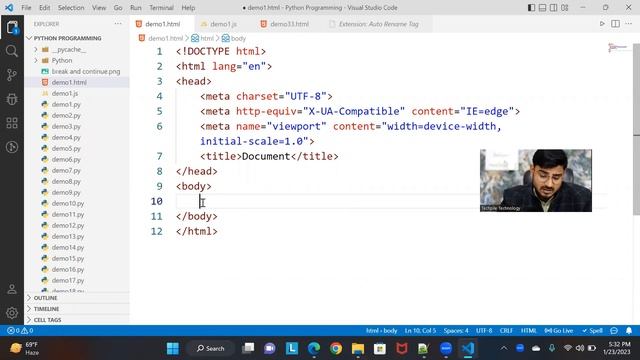Open break and continue.png file
The height and width of the screenshot is (360, 640).
tap(86, 71)
